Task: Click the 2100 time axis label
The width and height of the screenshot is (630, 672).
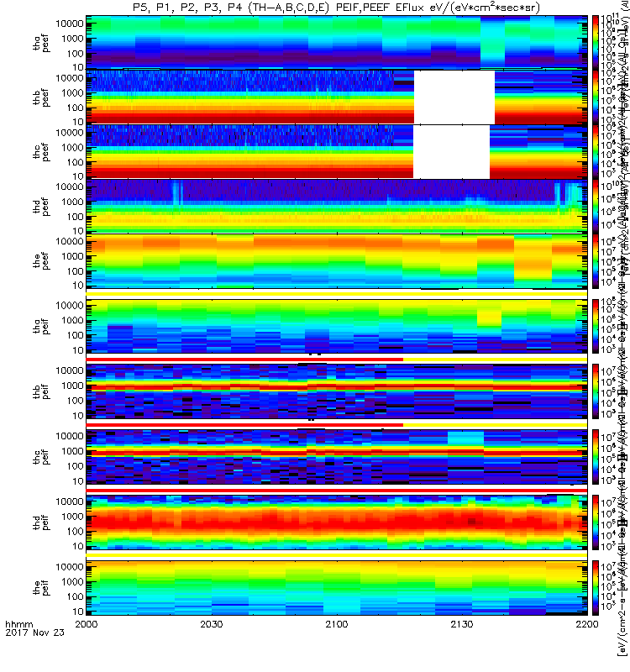Action: click(x=337, y=624)
